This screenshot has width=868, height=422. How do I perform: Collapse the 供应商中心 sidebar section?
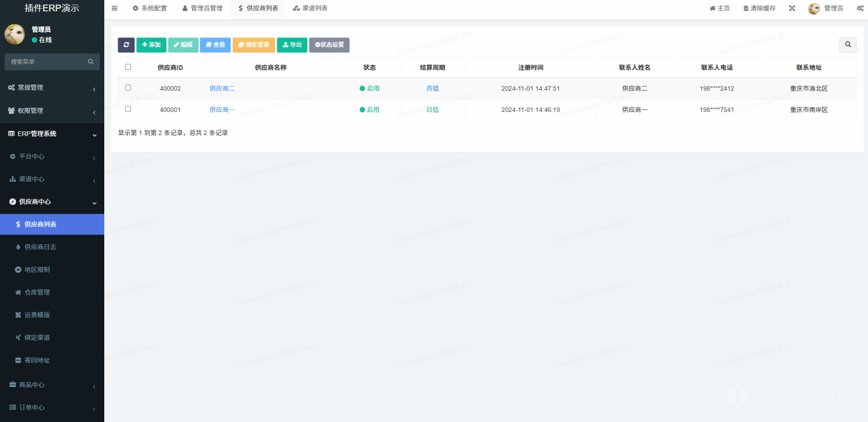51,202
